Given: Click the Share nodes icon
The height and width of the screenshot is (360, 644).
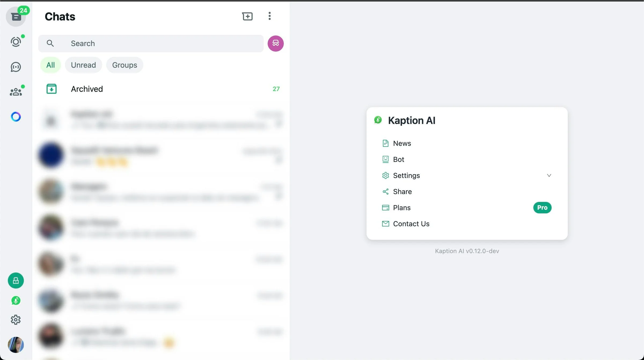Looking at the screenshot, I should click(385, 192).
